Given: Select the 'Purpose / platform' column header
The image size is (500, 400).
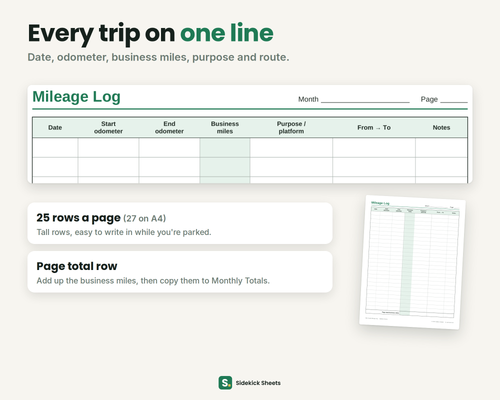Looking at the screenshot, I should tap(291, 127).
